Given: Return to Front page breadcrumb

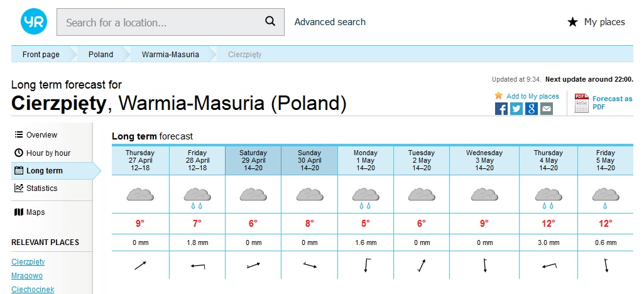Looking at the screenshot, I should tap(41, 55).
